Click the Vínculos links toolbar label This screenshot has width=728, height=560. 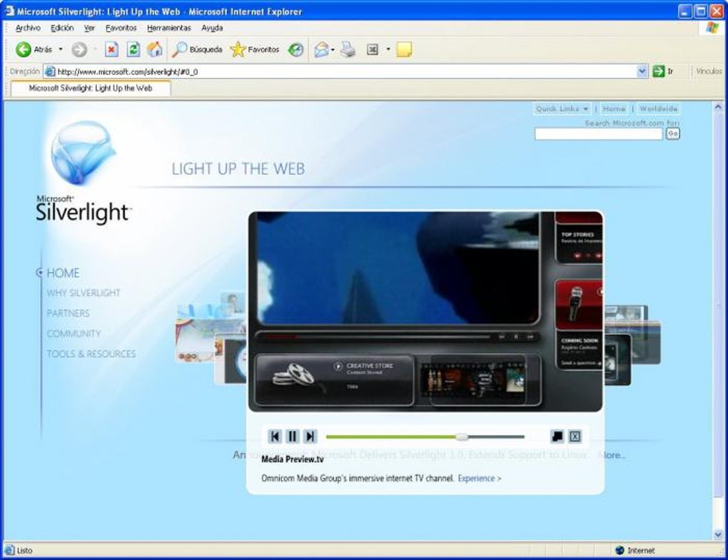tap(709, 71)
